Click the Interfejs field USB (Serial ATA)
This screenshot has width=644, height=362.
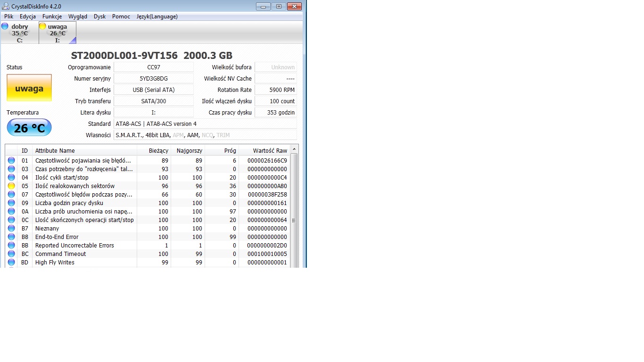pos(154,90)
